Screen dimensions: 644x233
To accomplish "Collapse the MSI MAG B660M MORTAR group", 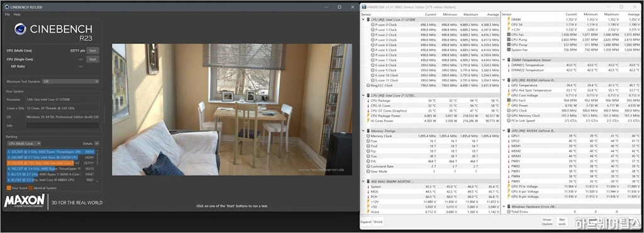I will point(363,181).
